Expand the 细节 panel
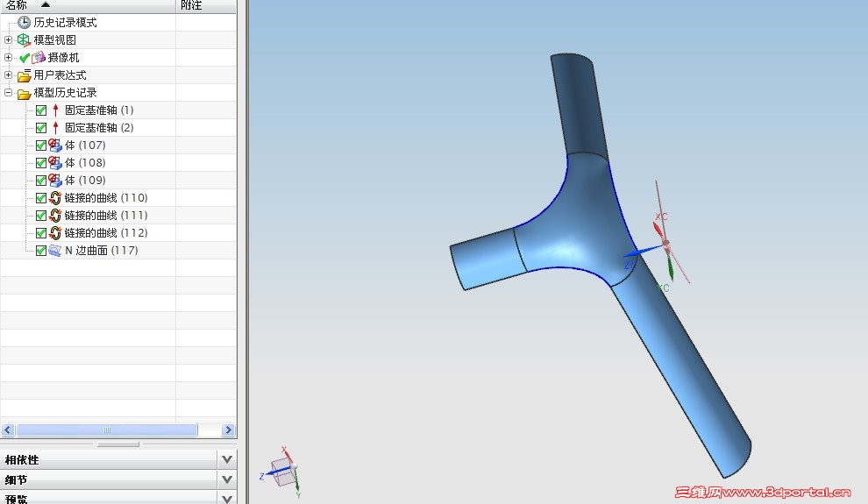Screen dimensions: 868x504 tap(227, 479)
